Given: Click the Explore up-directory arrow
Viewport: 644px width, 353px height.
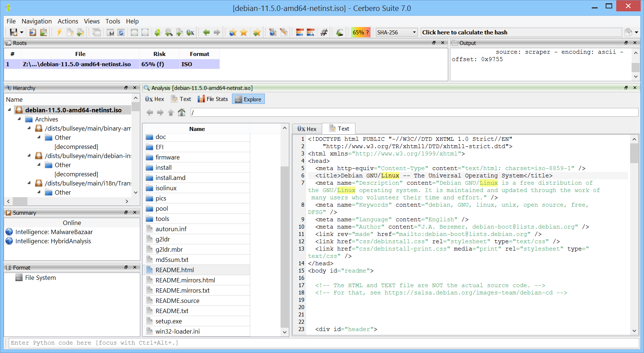Looking at the screenshot, I should tap(171, 113).
